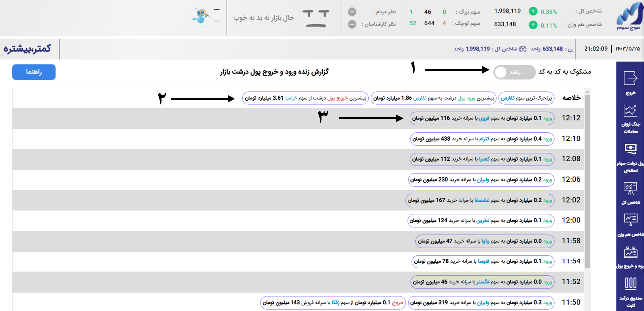The width and height of the screenshot is (644, 311).
Task: Click the شاخص کل value 1,998,119 in header
Action: [x=508, y=11]
